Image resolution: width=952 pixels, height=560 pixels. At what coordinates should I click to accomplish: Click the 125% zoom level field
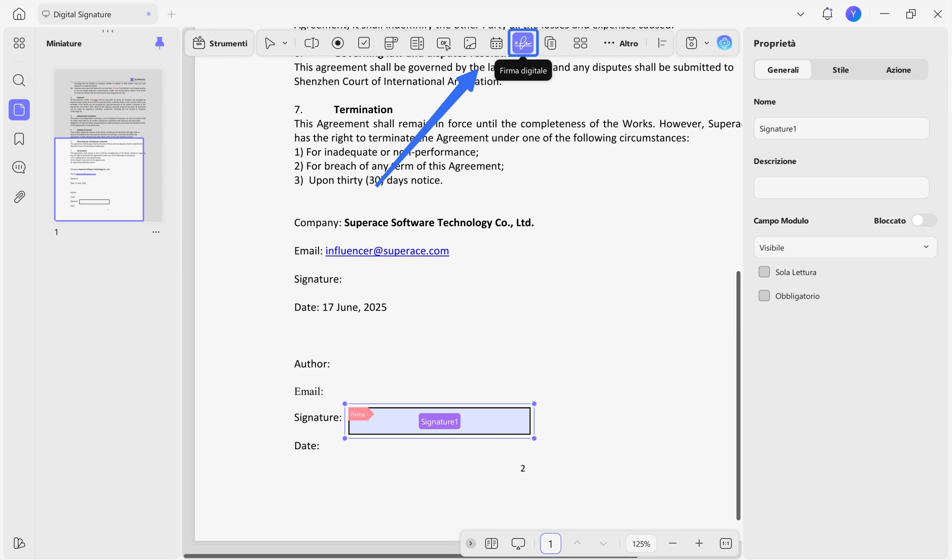[x=641, y=544]
